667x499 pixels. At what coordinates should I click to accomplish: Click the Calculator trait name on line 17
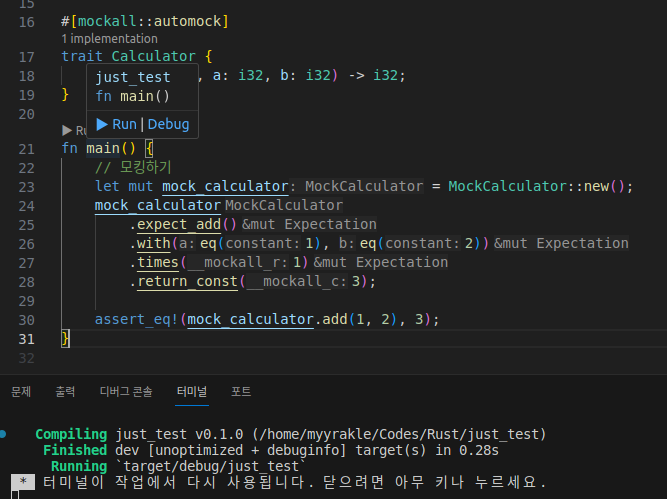(153, 57)
